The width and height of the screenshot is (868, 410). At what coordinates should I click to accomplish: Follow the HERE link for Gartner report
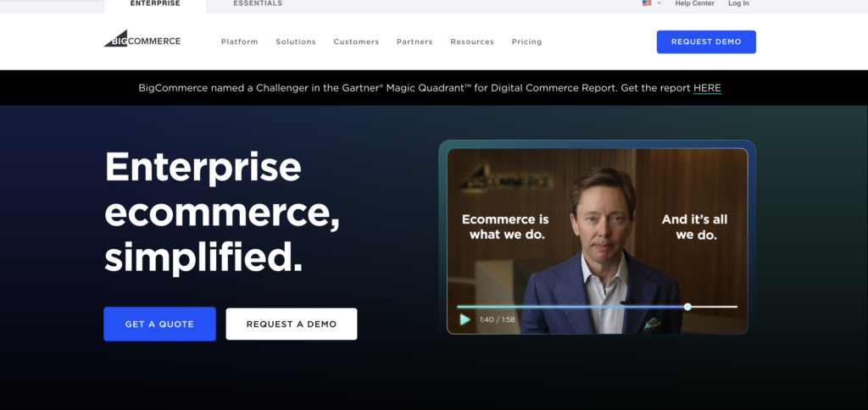[x=707, y=88]
